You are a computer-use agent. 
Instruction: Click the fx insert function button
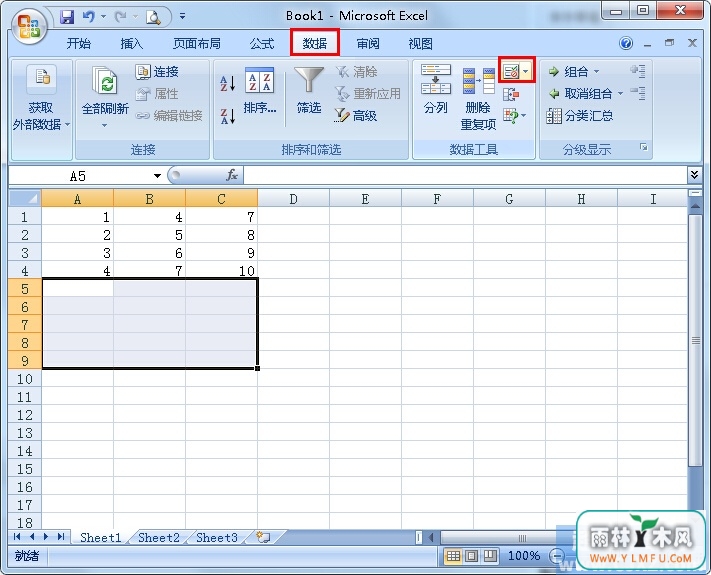(x=232, y=175)
